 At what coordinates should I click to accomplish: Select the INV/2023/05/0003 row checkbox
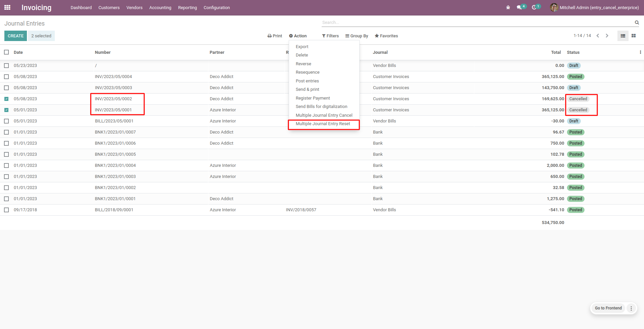click(6, 88)
